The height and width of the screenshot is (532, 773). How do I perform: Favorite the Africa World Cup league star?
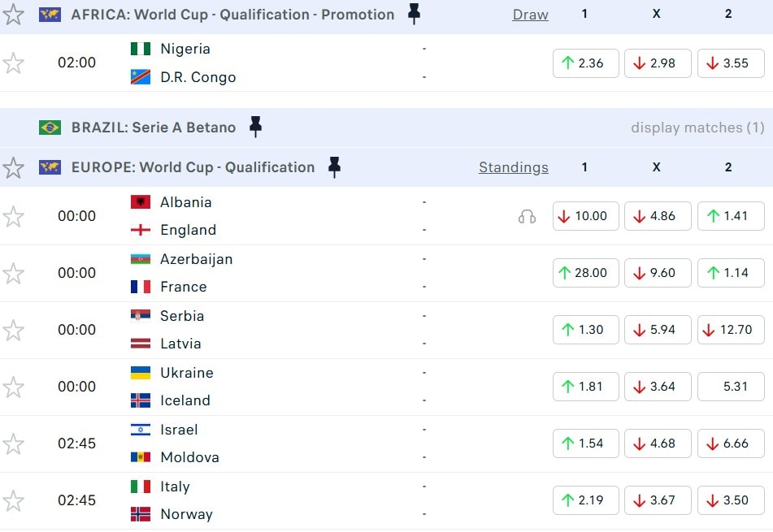[14, 14]
